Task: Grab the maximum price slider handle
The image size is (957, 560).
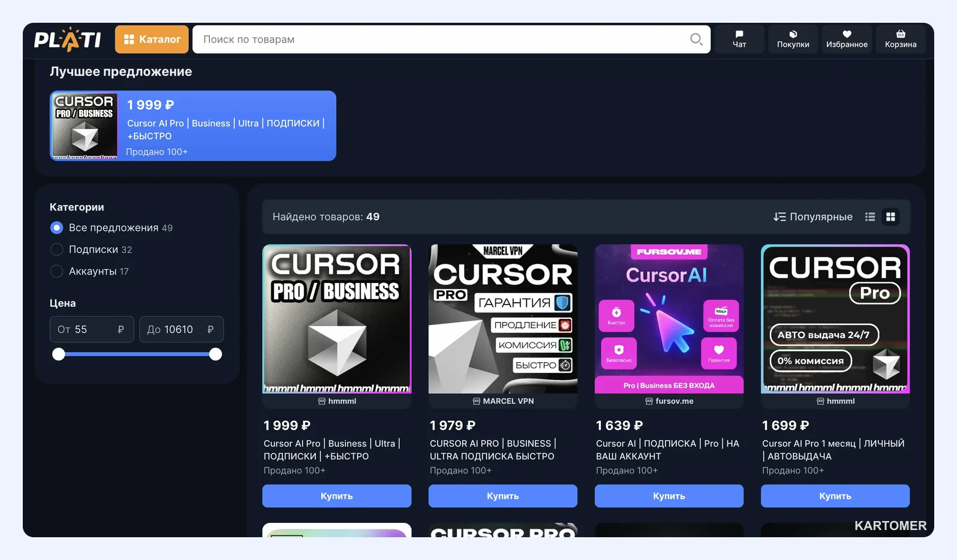Action: click(216, 354)
